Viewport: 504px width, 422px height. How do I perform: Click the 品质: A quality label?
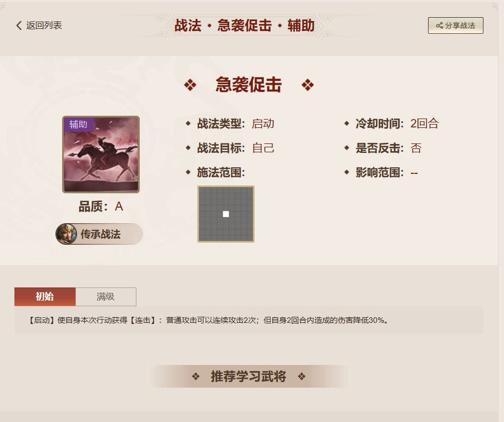coord(101,207)
